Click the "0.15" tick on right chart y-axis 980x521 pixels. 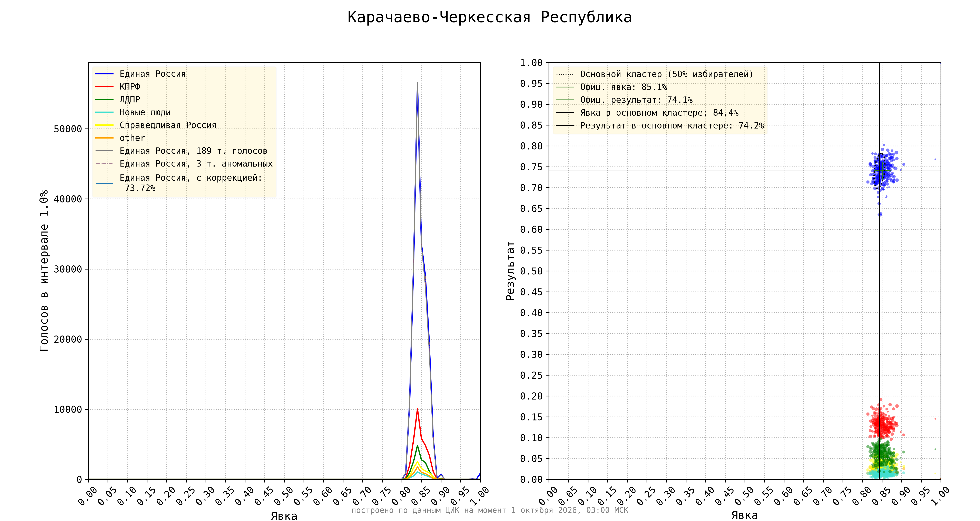[531, 417]
